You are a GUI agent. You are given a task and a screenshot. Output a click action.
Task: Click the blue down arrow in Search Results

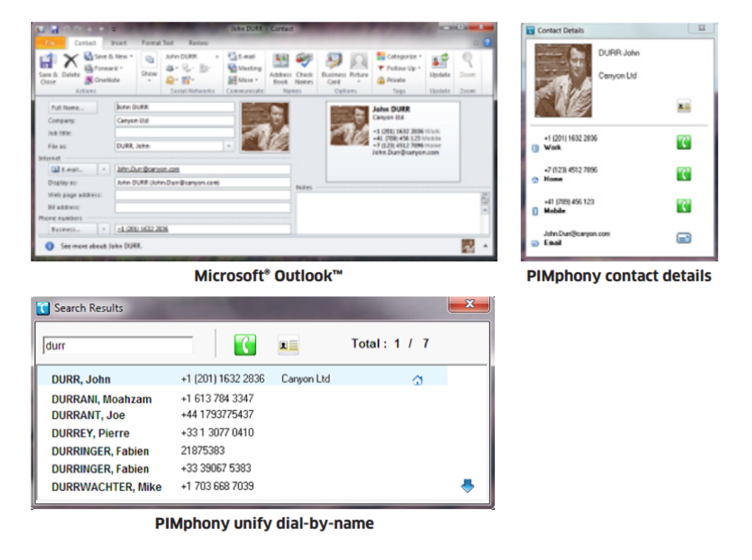467,485
